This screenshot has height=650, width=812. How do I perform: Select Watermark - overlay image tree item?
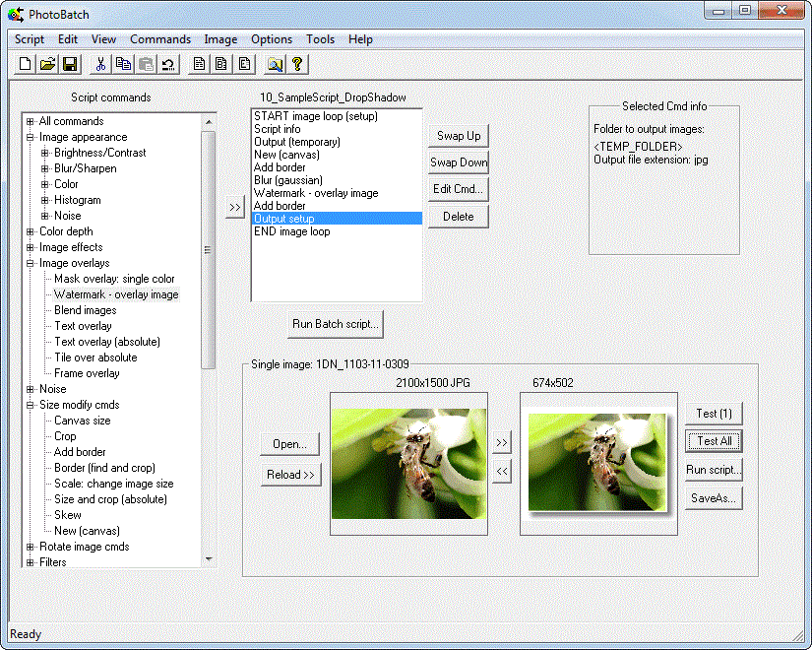pos(116,294)
